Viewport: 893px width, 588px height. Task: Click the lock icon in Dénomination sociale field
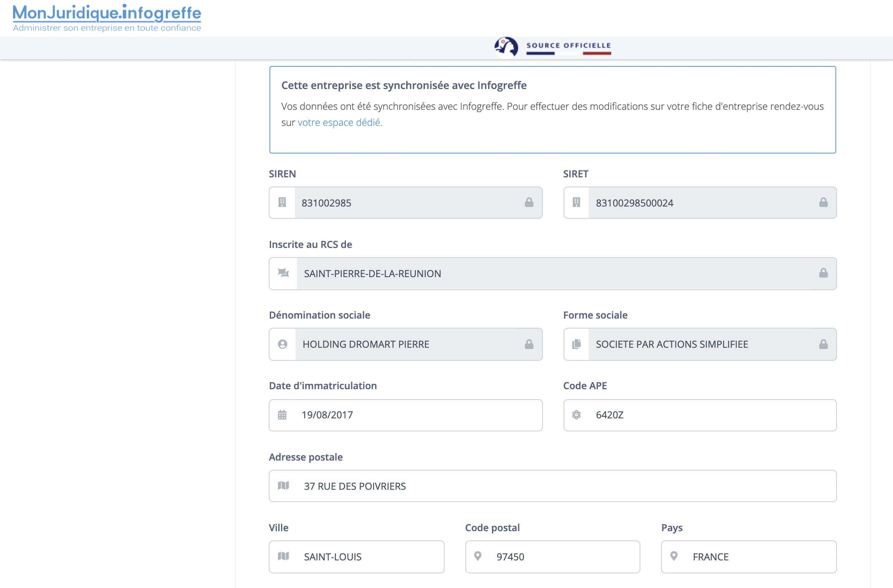(529, 344)
